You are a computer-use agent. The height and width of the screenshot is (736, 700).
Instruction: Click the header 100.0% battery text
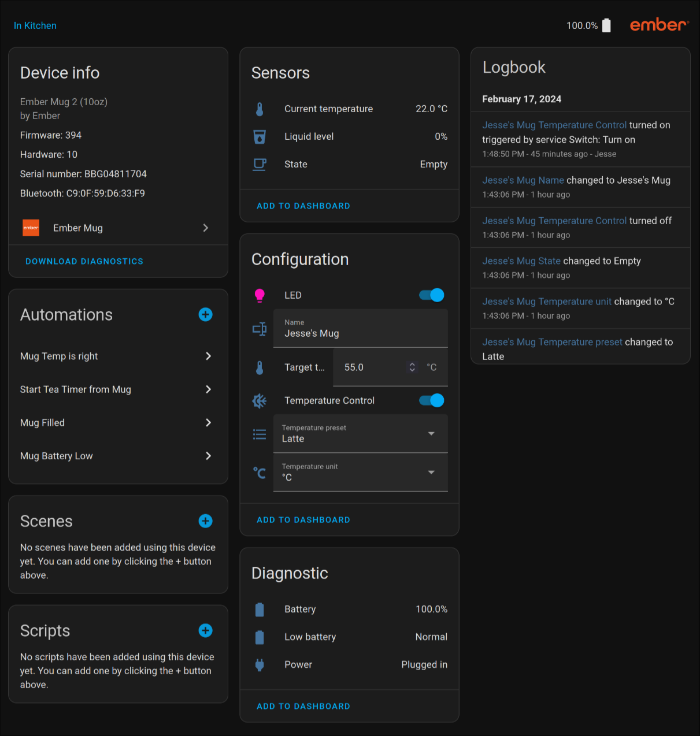coord(582,25)
